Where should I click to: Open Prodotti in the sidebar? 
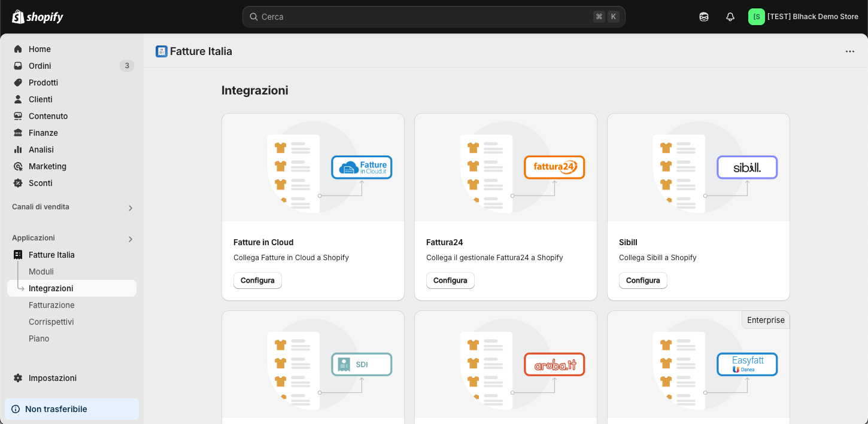point(72,83)
